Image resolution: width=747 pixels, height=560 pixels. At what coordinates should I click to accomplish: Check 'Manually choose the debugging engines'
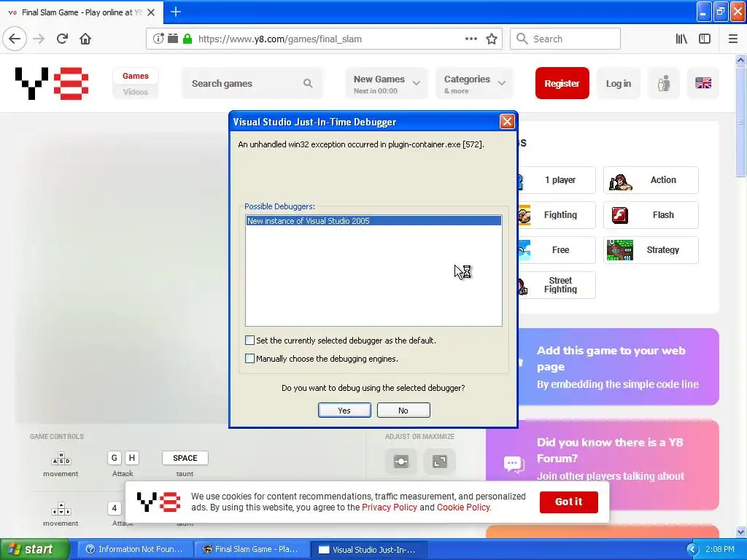point(249,358)
